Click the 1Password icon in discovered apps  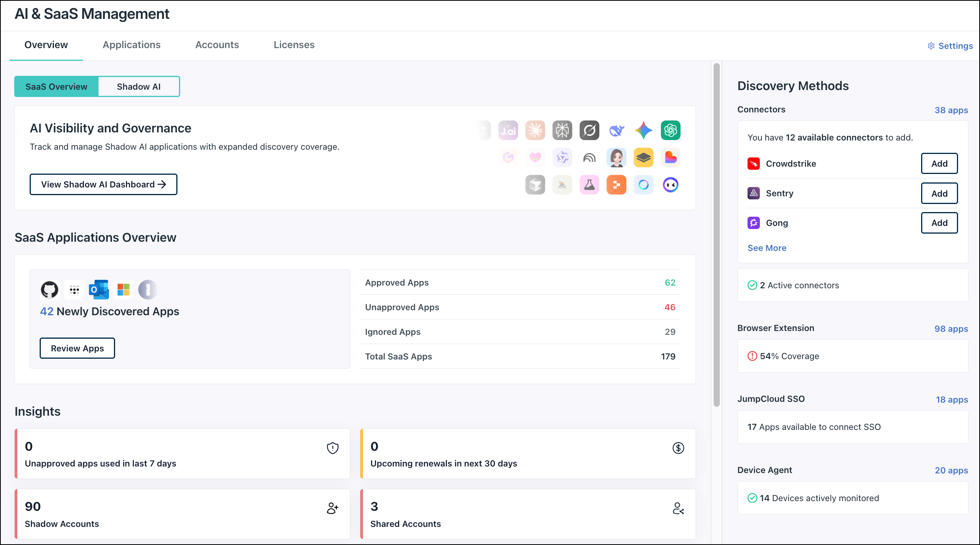click(x=148, y=289)
